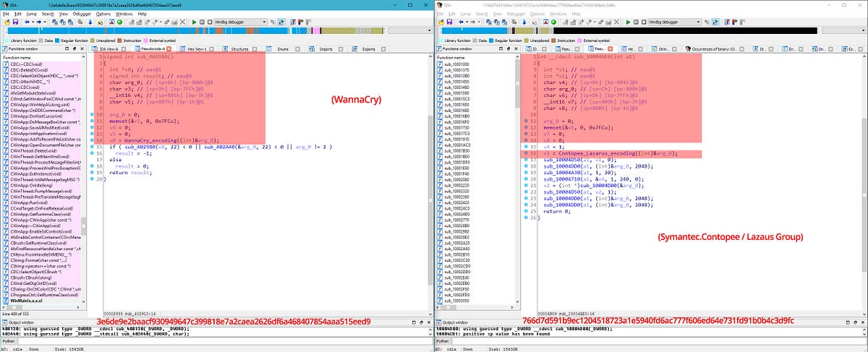Click Python input button in right IDA
The width and height of the screenshot is (868, 352).
442,340
